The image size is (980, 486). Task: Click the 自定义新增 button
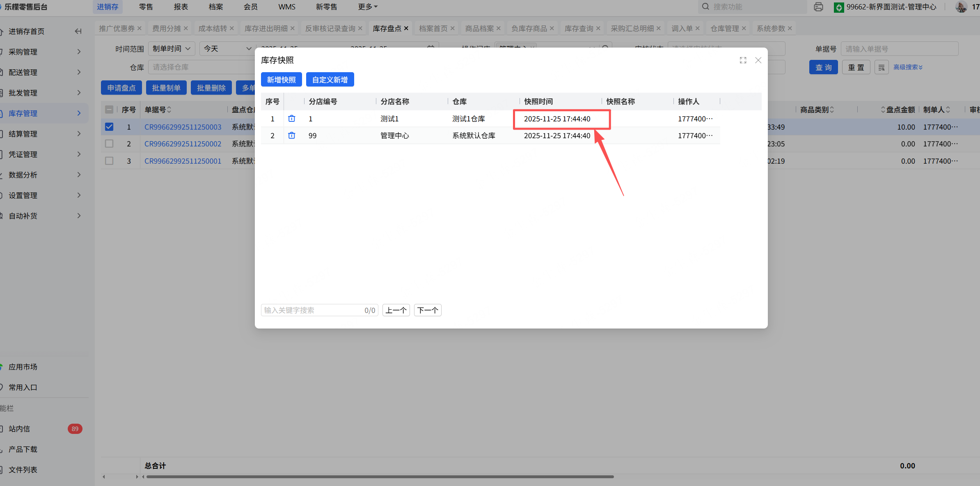pyautogui.click(x=330, y=80)
